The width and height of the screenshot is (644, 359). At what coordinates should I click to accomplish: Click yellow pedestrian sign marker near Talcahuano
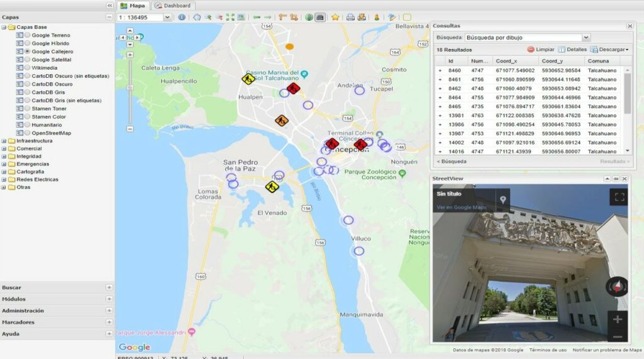point(248,79)
